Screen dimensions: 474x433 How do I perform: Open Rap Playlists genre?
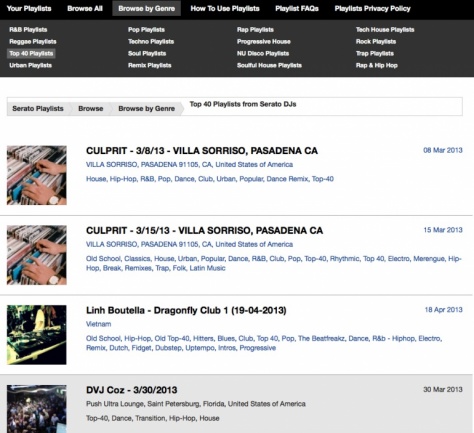pyautogui.click(x=255, y=30)
